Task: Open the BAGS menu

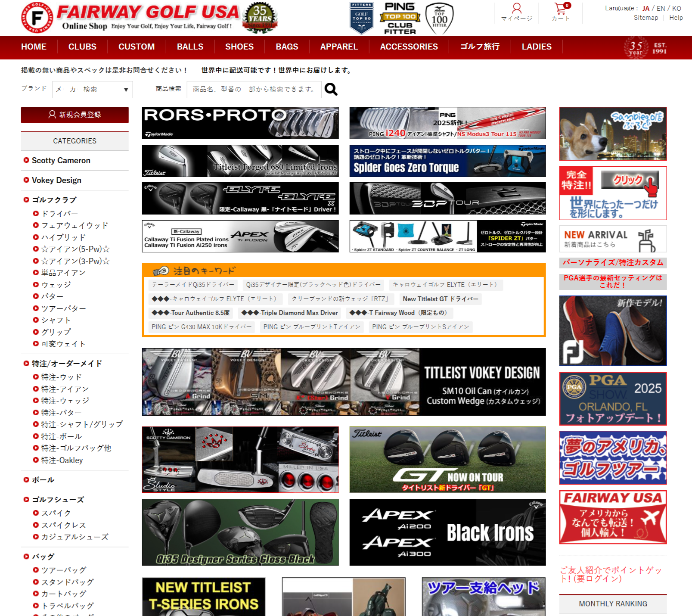Action: [287, 47]
